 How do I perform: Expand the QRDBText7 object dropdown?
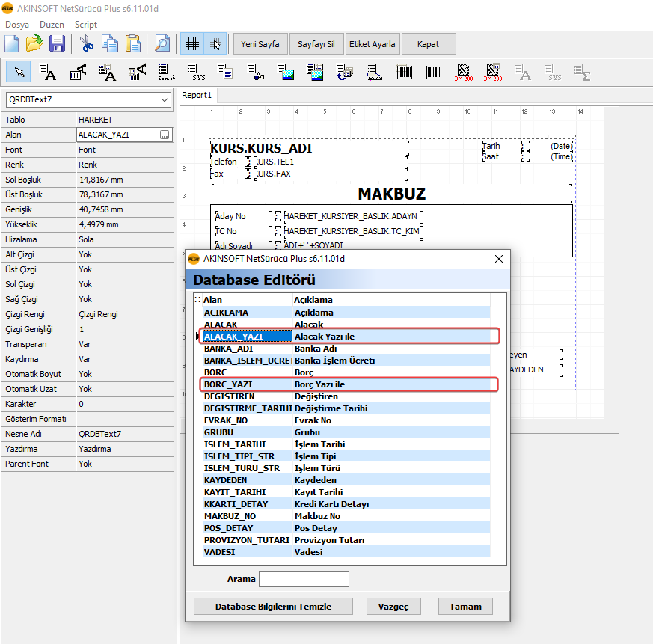coord(165,99)
